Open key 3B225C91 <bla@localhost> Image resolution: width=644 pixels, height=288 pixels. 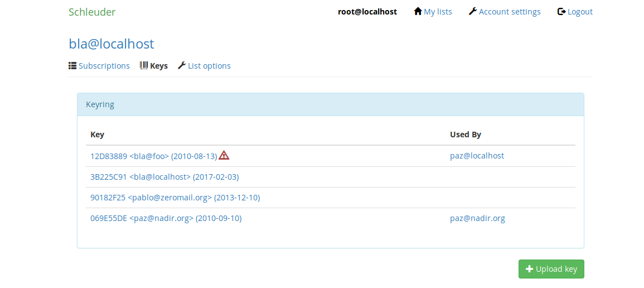tap(164, 177)
